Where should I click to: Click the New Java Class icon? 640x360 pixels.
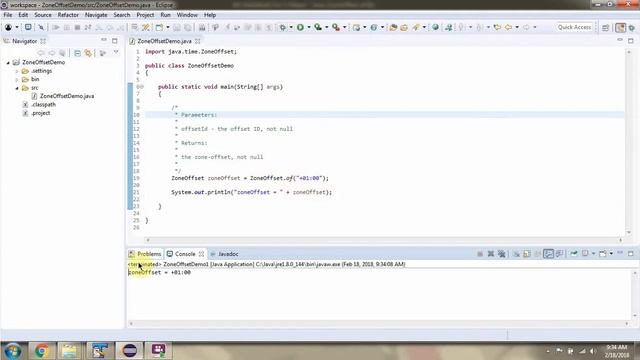(x=374, y=27)
